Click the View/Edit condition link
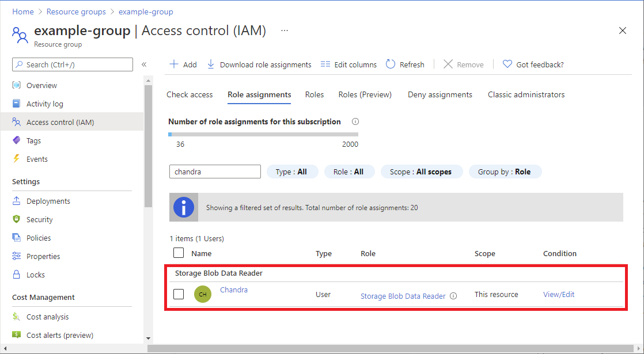Viewport: 644px width, 354px height. 559,294
